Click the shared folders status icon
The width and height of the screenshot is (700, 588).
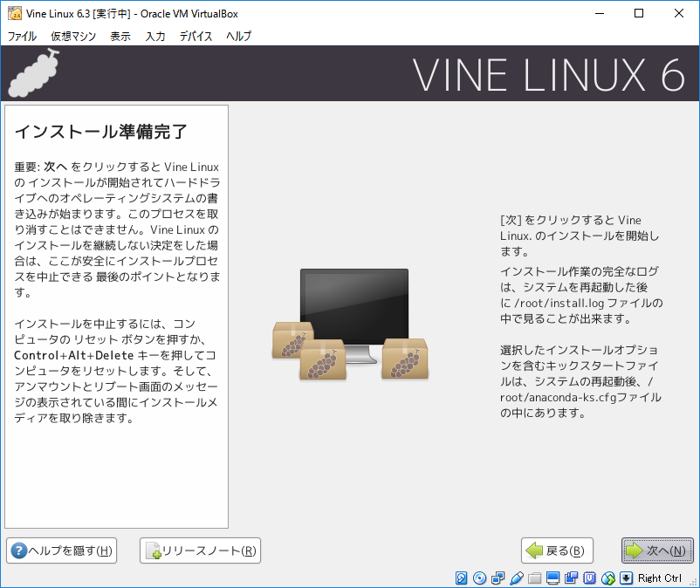535,578
